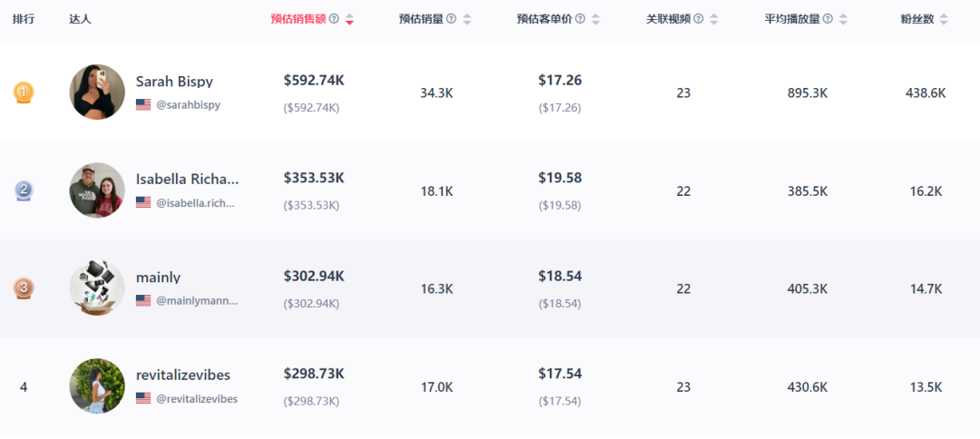Sort by 平均播放量 using its arrows
Viewport: 980px width, 439px height.
pos(843,19)
